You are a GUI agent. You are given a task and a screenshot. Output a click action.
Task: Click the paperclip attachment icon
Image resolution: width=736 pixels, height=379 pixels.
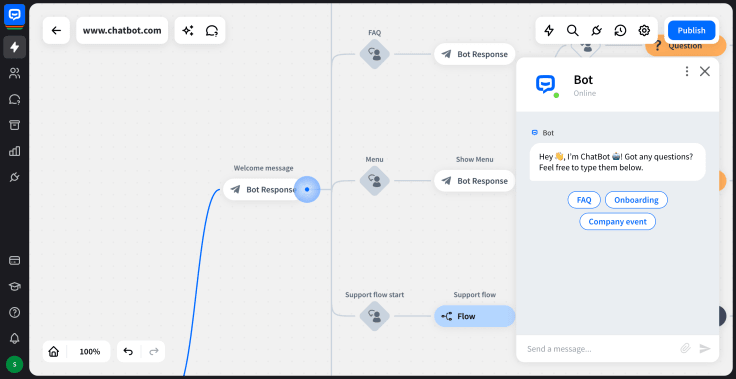pyautogui.click(x=685, y=348)
